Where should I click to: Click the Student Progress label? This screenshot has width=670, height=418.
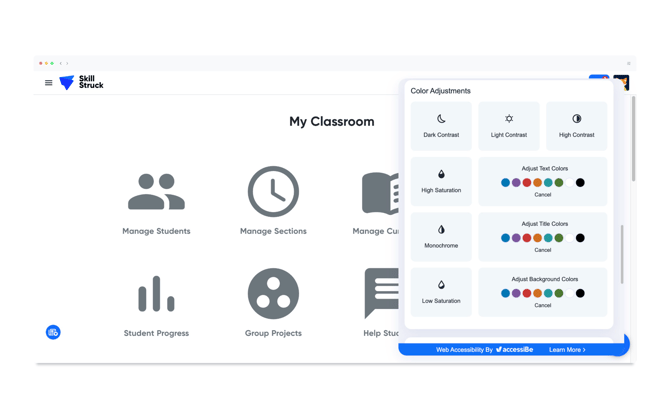156,333
